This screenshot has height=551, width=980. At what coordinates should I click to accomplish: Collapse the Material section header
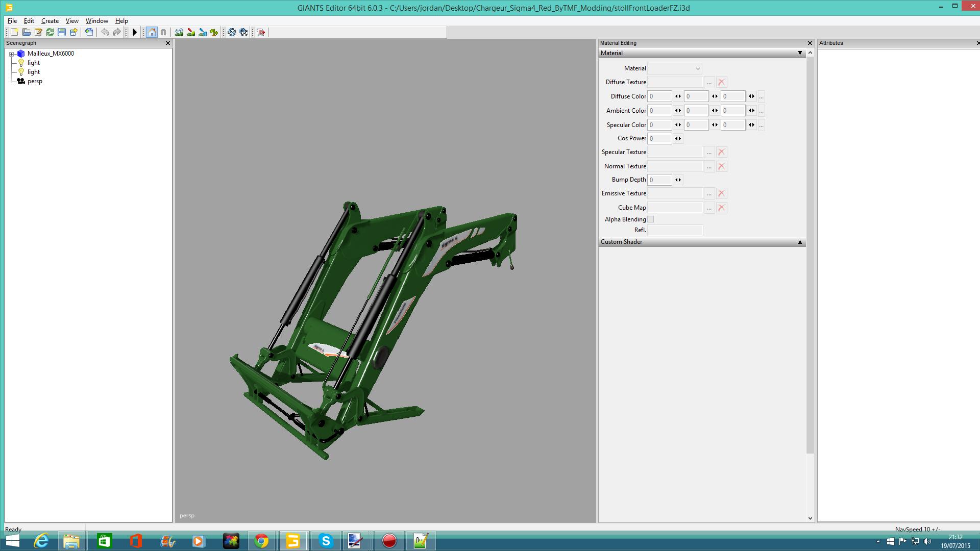click(800, 53)
